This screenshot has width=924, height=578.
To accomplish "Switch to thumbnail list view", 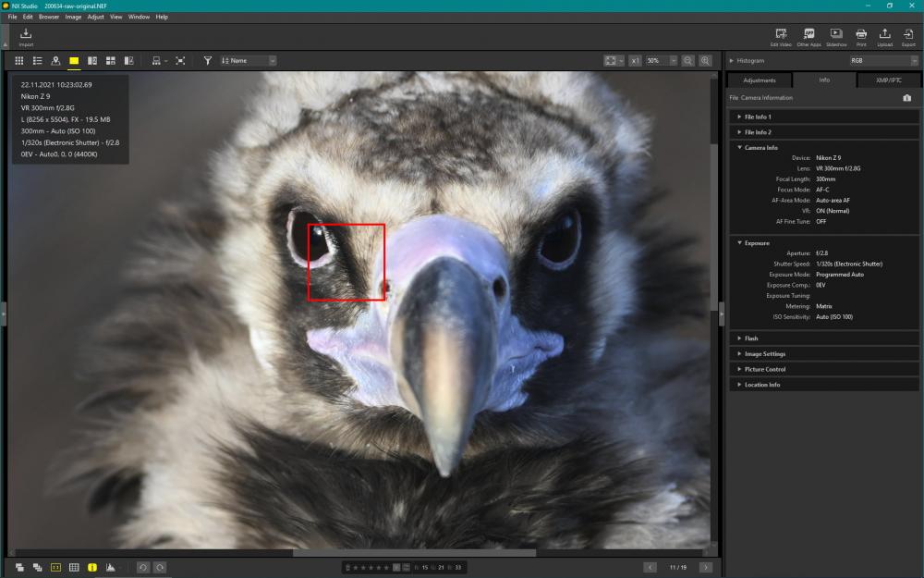I will click(x=37, y=61).
